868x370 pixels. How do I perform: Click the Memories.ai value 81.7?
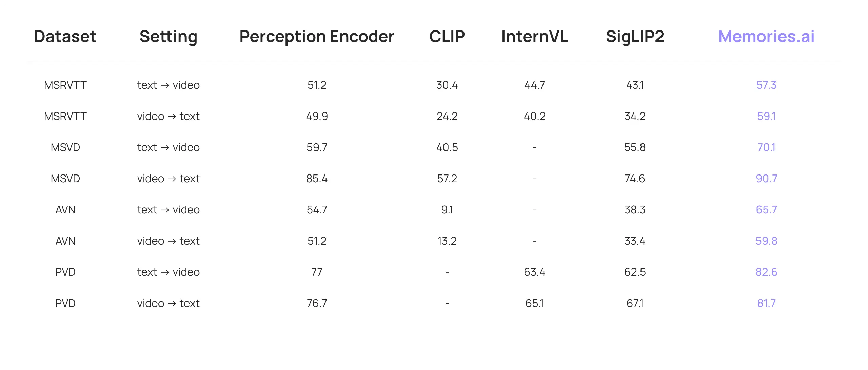click(766, 303)
